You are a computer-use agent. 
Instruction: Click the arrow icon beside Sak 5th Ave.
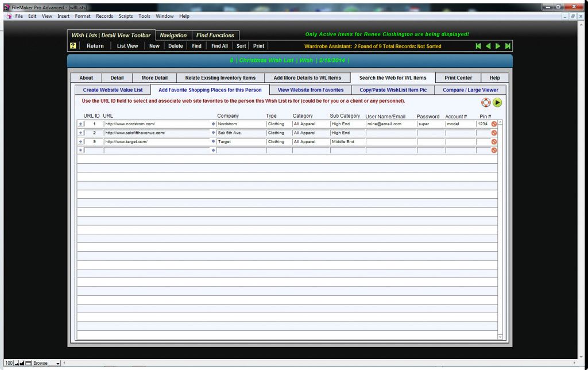tap(214, 133)
